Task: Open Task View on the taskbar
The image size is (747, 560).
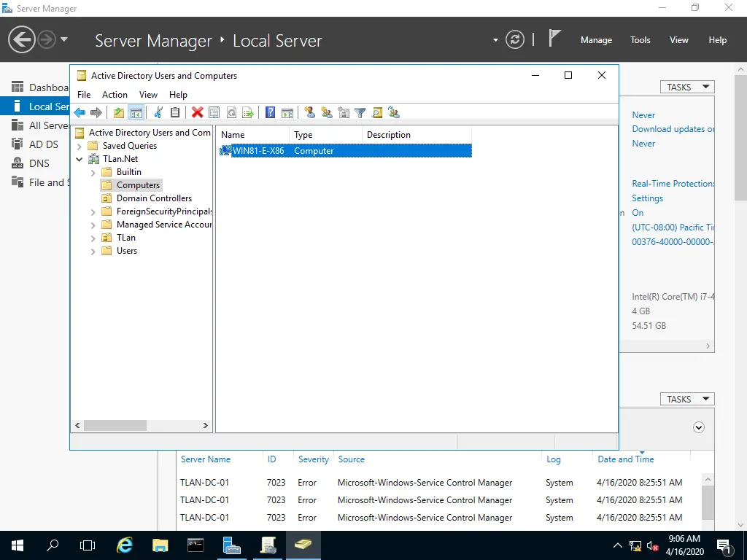Action: pos(88,545)
